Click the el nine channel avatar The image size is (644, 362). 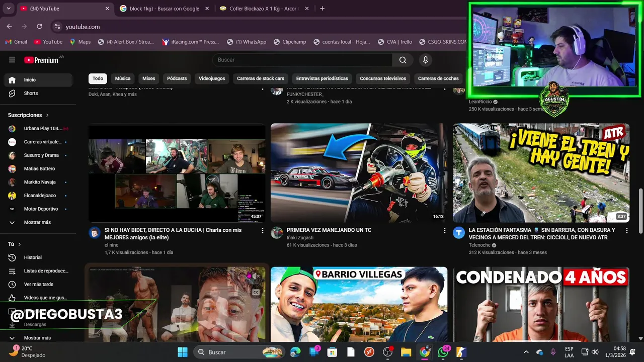(x=95, y=232)
